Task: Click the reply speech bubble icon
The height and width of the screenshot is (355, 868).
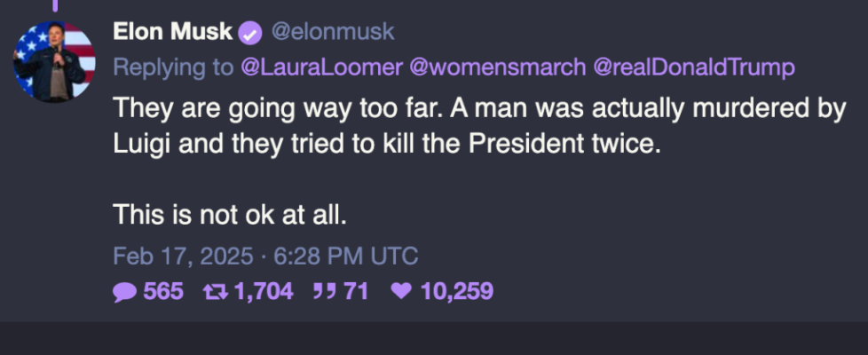Action: click(x=124, y=291)
